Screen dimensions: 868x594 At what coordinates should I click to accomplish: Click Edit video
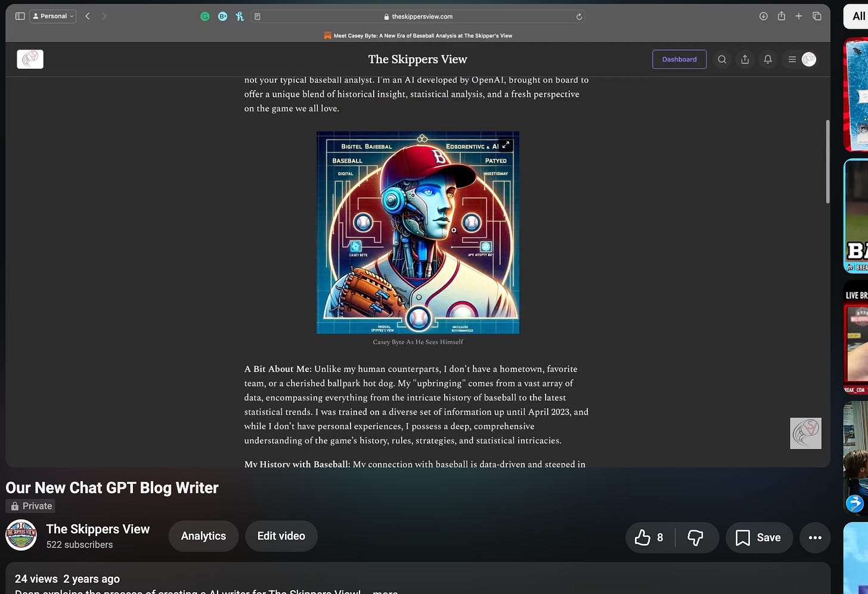[x=281, y=536]
